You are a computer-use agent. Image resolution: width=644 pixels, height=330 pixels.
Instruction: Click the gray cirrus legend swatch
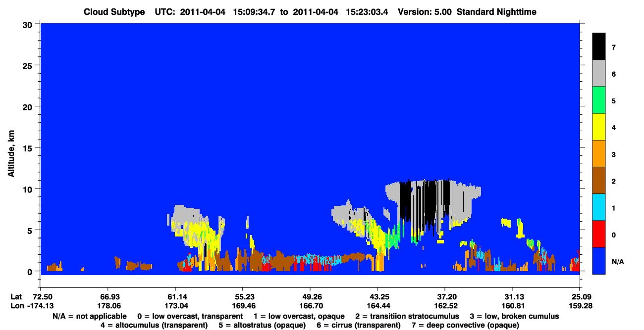[x=599, y=73]
